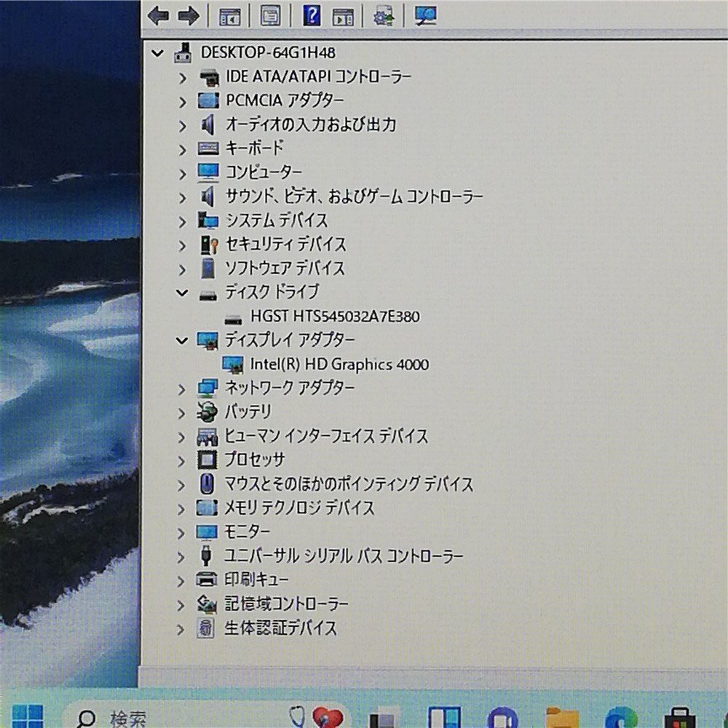
Task: Open Microsoft Store in taskbar
Action: point(679,718)
